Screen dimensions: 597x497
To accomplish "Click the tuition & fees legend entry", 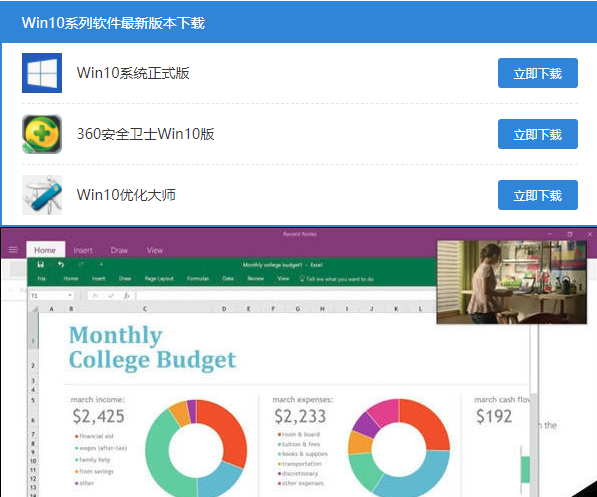I will 299,444.
